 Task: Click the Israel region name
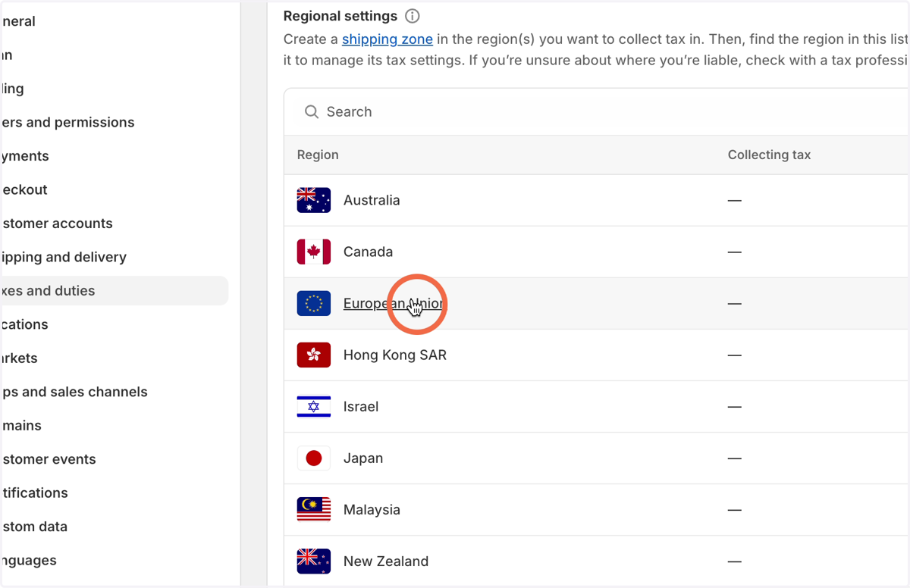coord(361,406)
